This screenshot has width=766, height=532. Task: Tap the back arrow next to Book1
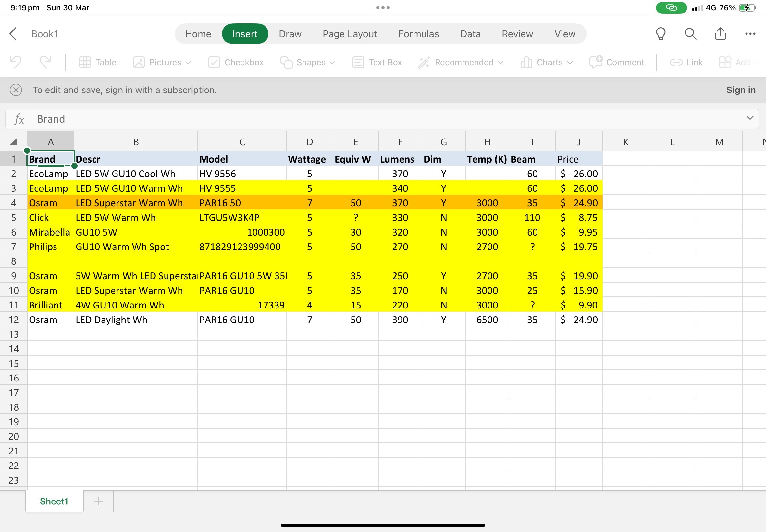pos(13,34)
